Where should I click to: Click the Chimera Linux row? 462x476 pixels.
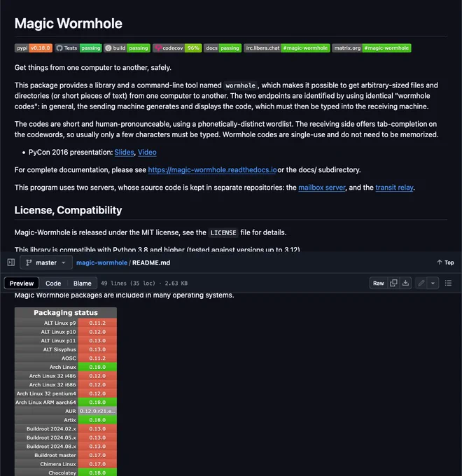point(66,464)
